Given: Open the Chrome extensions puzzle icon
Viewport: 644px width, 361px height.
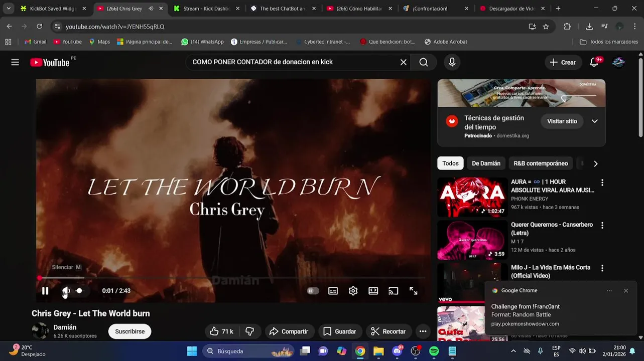Looking at the screenshot, I should pos(567,27).
